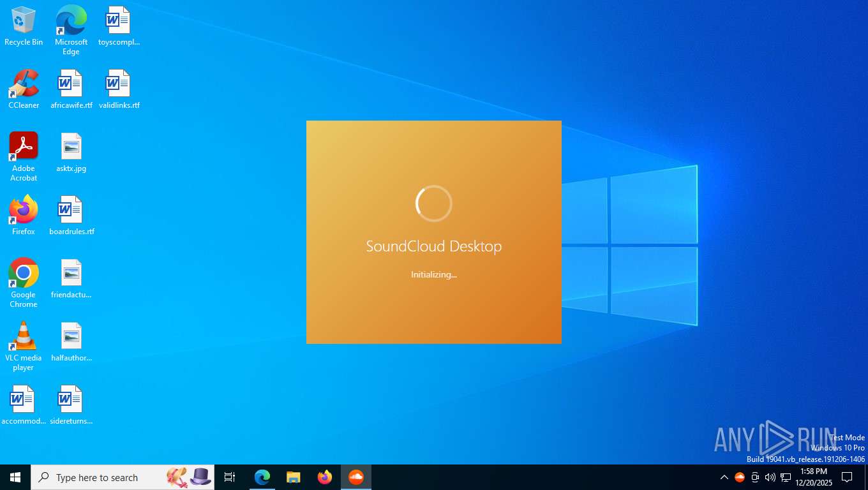Launch Microsoft Edge from desktop shortcut
The width and height of the screenshot is (868, 490).
71,30
